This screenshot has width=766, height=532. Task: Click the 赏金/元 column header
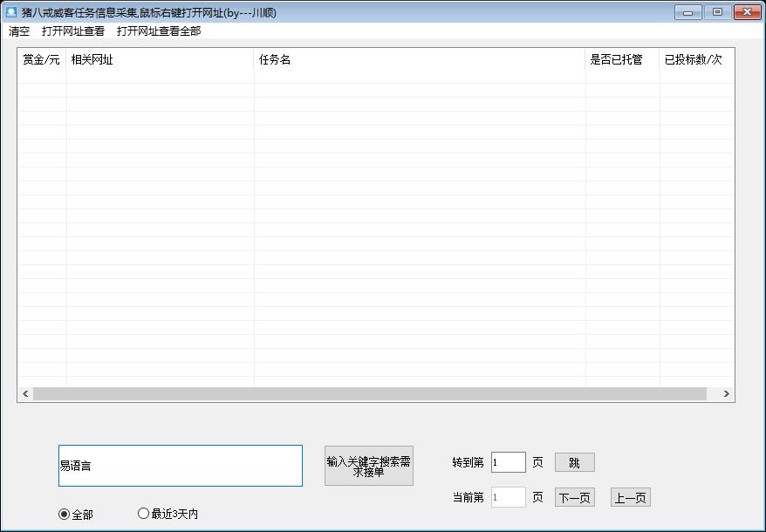[x=42, y=59]
